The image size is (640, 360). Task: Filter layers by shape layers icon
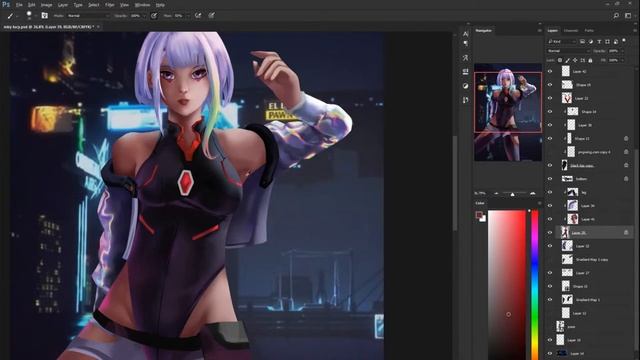607,42
